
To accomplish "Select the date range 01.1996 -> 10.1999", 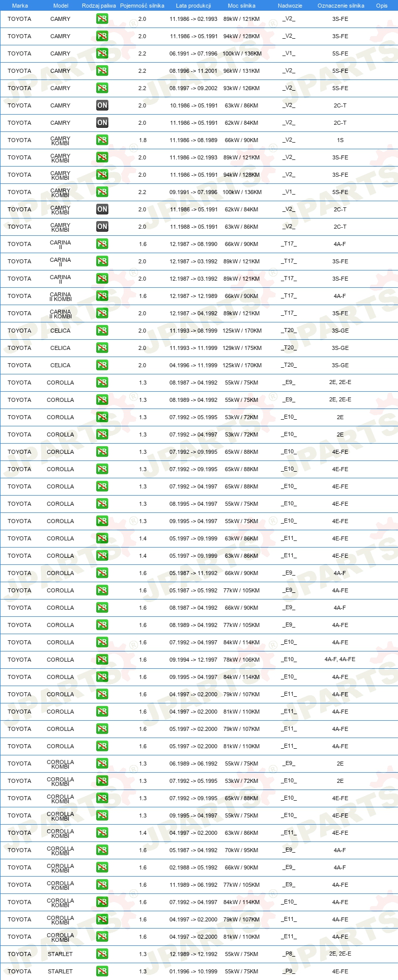I will (193, 971).
